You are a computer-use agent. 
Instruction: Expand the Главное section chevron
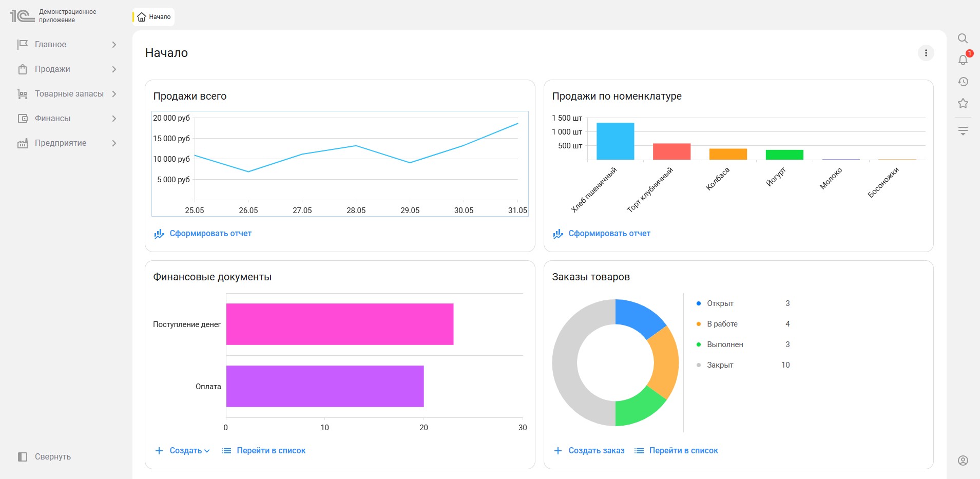114,45
